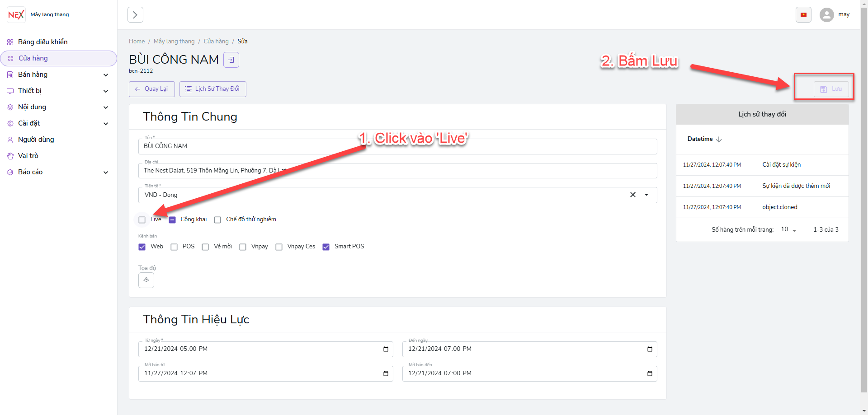This screenshot has width=868, height=415.
Task: Open calendar picker for Mở bán đến field
Action: tap(650, 373)
